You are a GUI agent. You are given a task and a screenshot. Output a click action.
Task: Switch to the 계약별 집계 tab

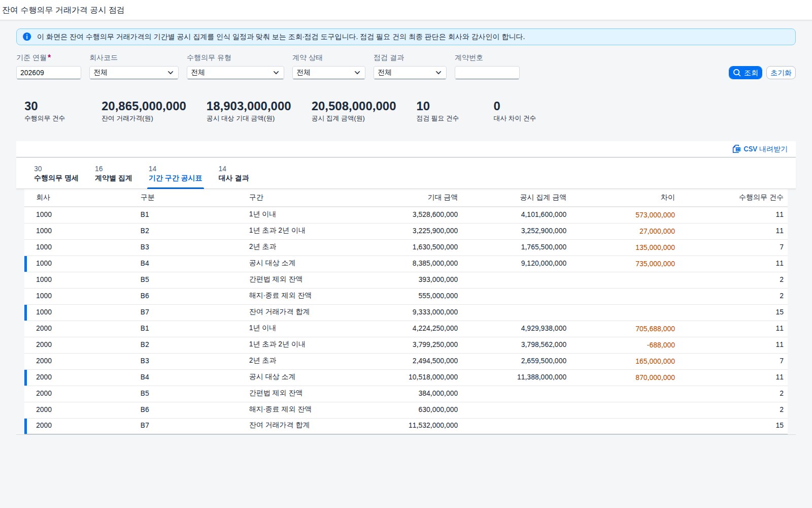tap(113, 174)
